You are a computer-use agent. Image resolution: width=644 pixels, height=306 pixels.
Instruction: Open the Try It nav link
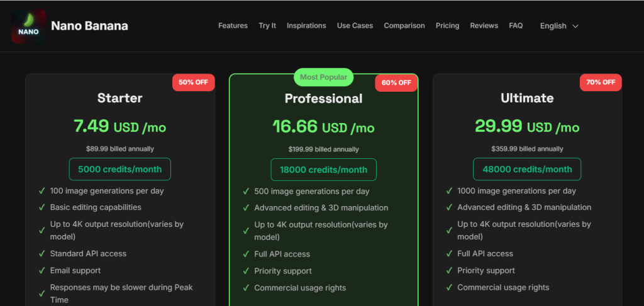pos(267,25)
